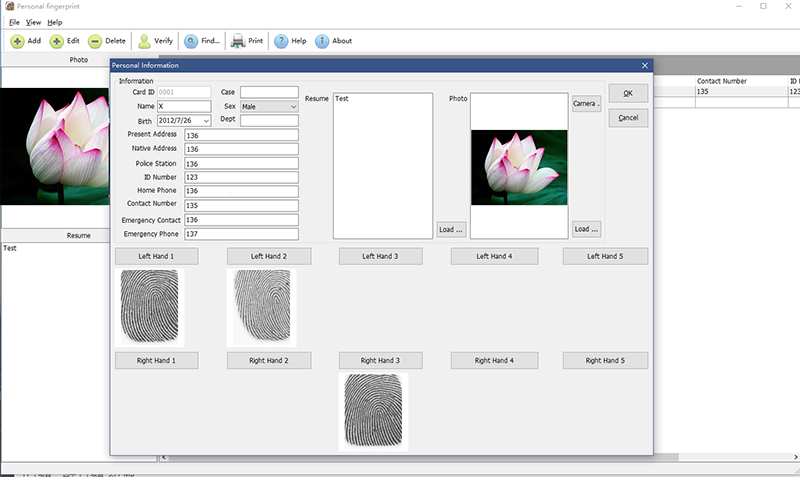Image resolution: width=800 pixels, height=477 pixels.
Task: Open the Birth date picker dropdown
Action: (206, 121)
